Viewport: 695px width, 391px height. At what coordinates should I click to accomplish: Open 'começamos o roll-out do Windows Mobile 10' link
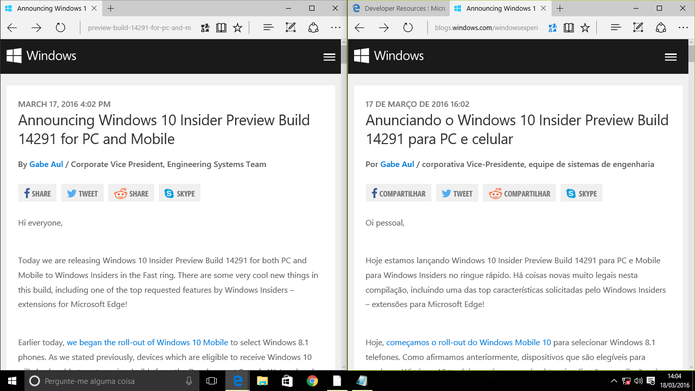pos(469,343)
